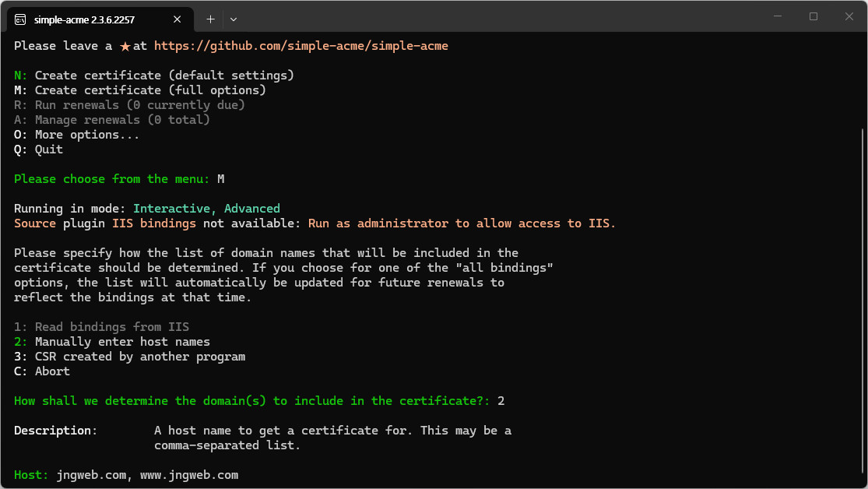The image size is (868, 489).
Task: Click 'Please choose from the menu:' prompt
Action: (x=112, y=179)
